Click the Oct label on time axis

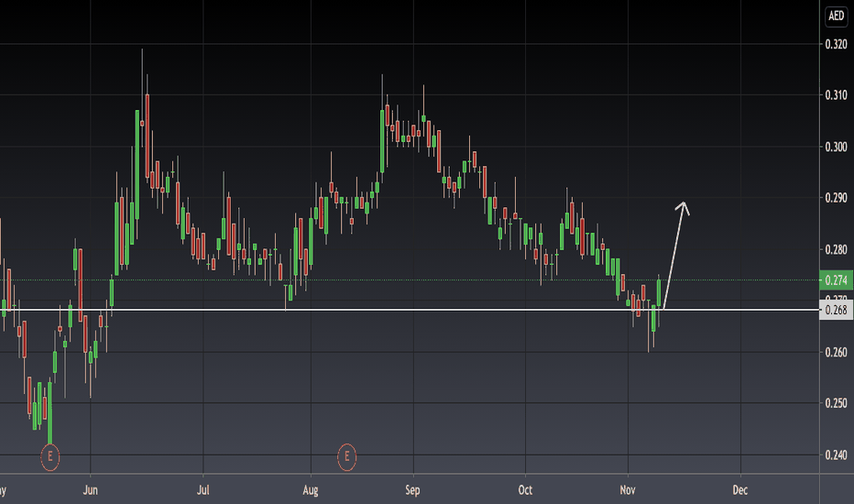[525, 490]
